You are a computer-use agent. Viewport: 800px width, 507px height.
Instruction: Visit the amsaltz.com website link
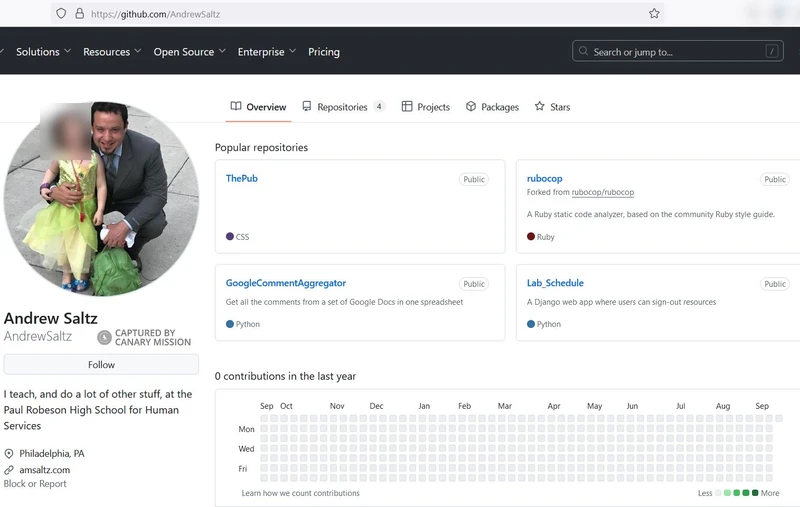[x=45, y=469]
